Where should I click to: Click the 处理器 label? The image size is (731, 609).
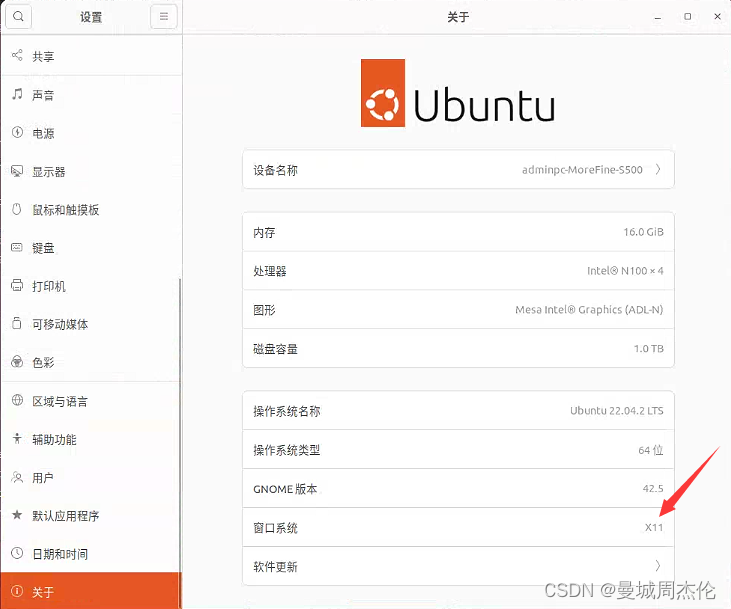[x=270, y=271]
